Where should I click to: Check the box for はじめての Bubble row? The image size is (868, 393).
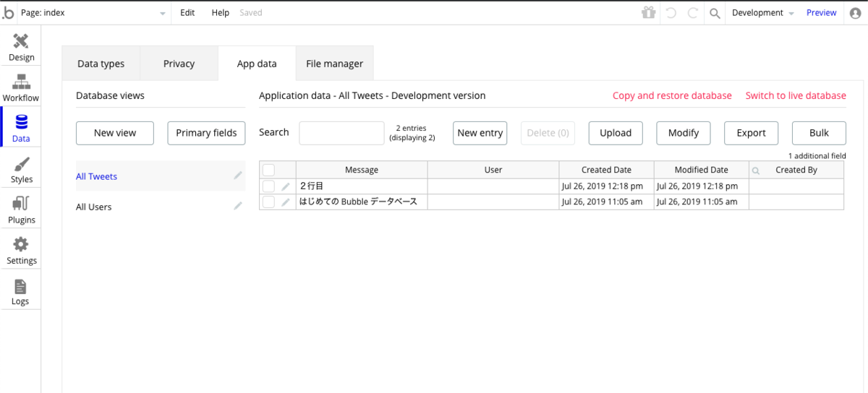pyautogui.click(x=268, y=202)
